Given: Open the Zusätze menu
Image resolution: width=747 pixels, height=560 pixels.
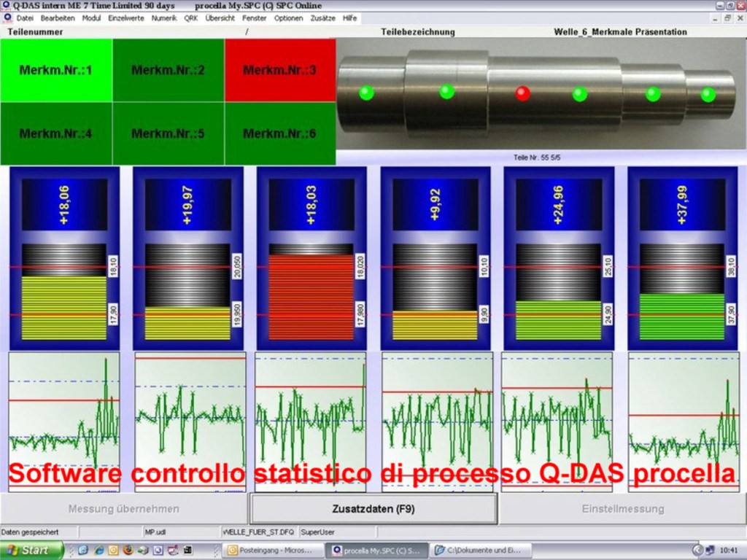Looking at the screenshot, I should point(322,18).
